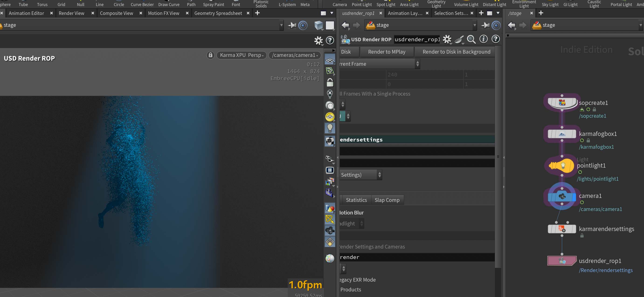The width and height of the screenshot is (644, 297).
Task: Select the Point Light shelf tool
Action: point(361,4)
